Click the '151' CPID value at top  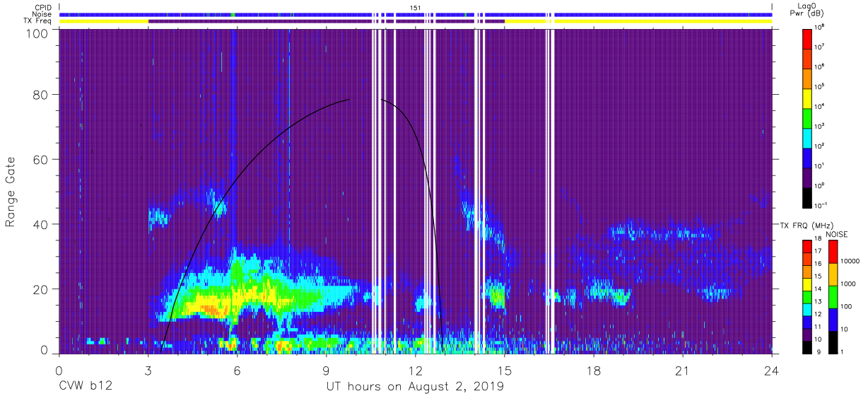point(416,7)
